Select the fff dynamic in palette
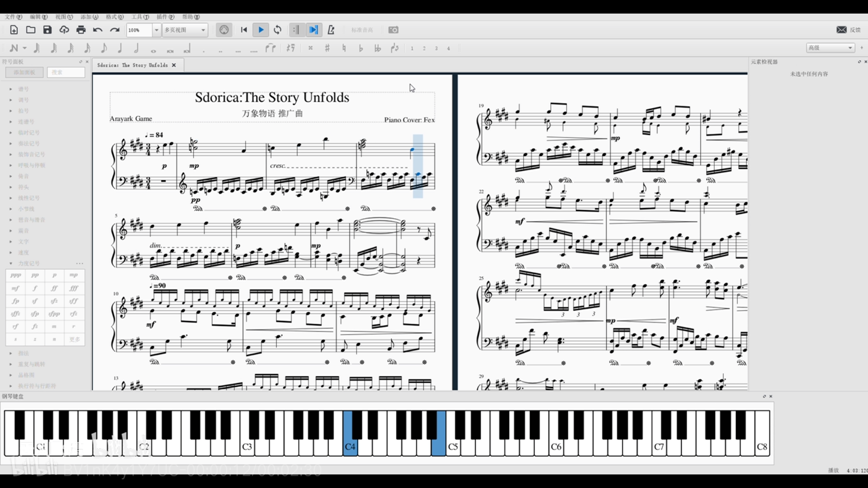This screenshot has height=488, width=868. [74, 288]
